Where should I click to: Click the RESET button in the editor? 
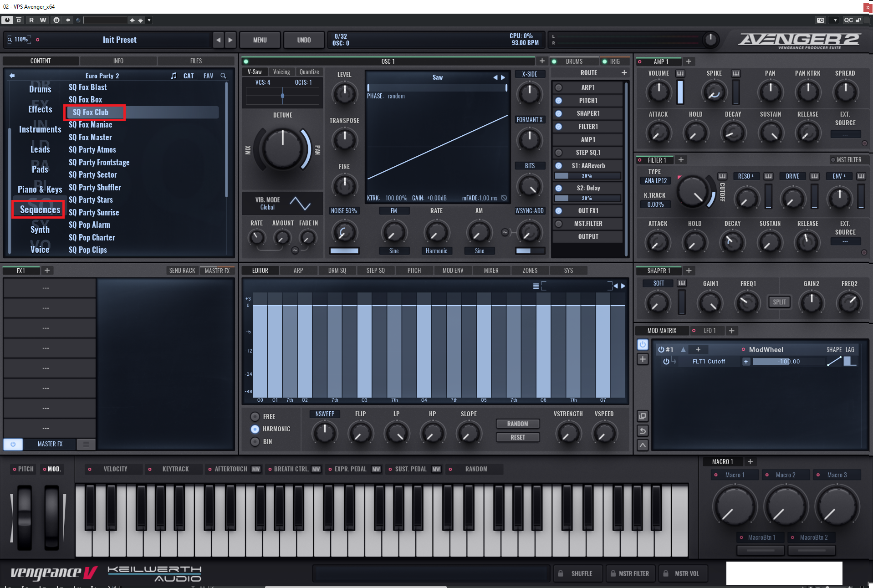coord(518,438)
